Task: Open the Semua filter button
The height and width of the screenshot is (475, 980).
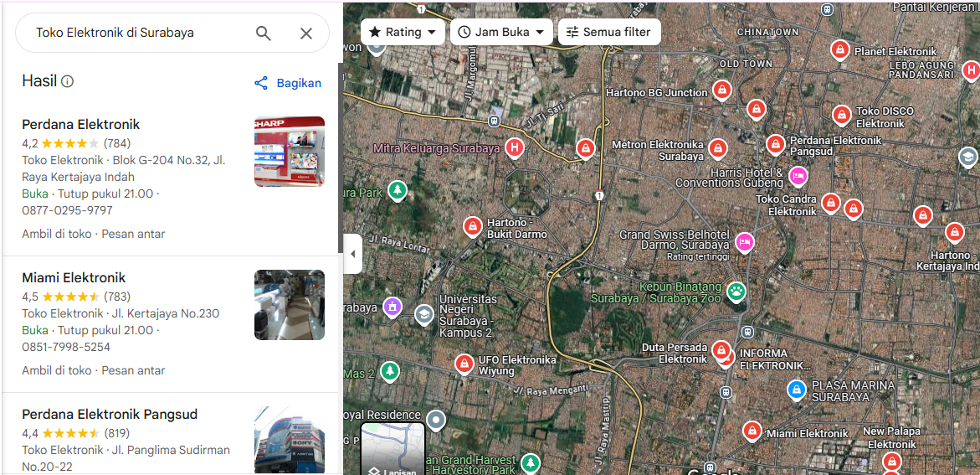Action: coord(608,32)
